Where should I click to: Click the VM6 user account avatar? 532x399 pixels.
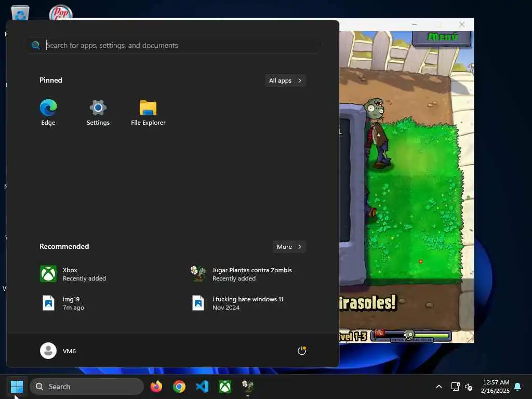pyautogui.click(x=48, y=351)
